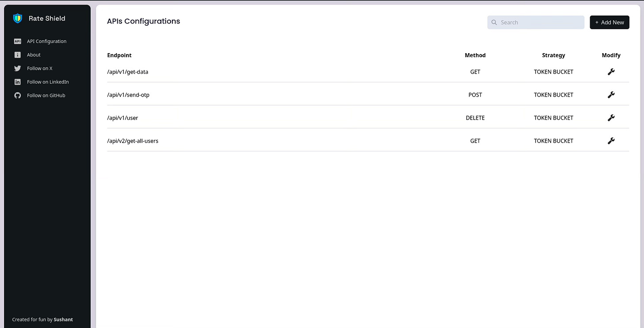Click wrench icon for /api/v1/user
This screenshot has width=644, height=328.
[x=611, y=118]
